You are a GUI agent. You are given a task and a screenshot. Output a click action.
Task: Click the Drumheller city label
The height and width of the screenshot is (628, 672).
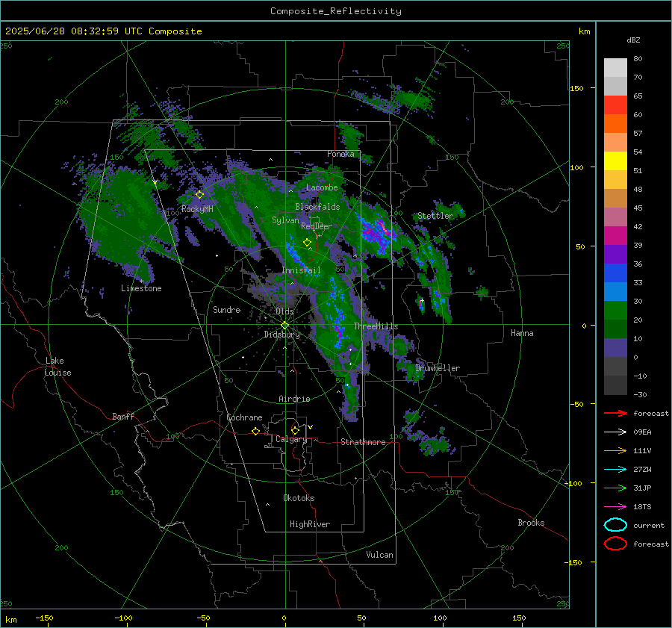tap(438, 368)
